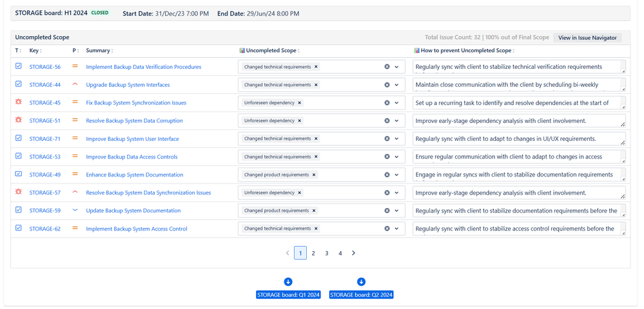Go to page 4 of results
The image size is (644, 309).
pos(340,253)
